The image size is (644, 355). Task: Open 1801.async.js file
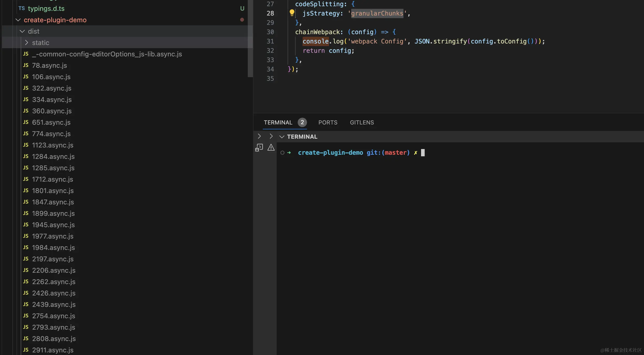pyautogui.click(x=53, y=191)
